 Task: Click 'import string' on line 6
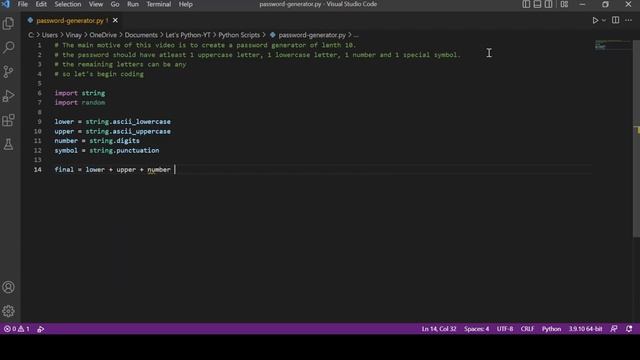(x=80, y=93)
